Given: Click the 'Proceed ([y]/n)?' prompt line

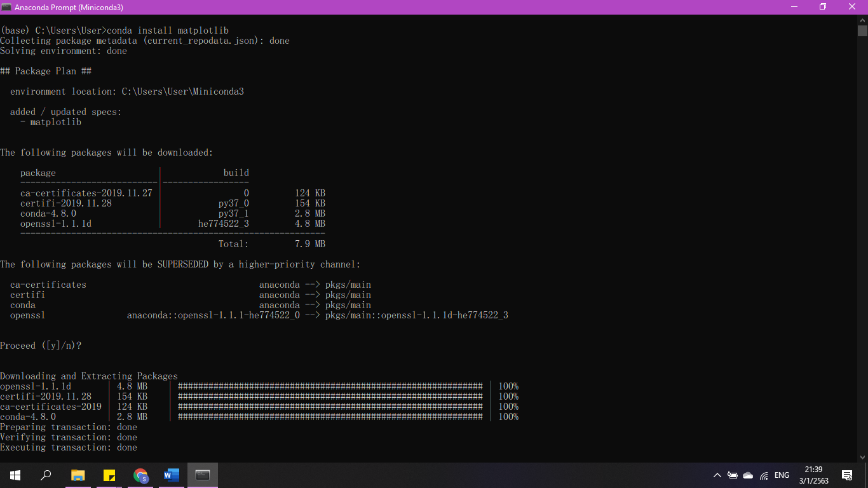Looking at the screenshot, I should 41,346.
